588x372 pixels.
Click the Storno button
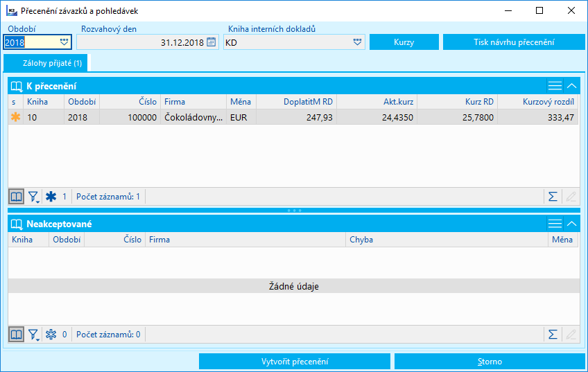tap(490, 362)
